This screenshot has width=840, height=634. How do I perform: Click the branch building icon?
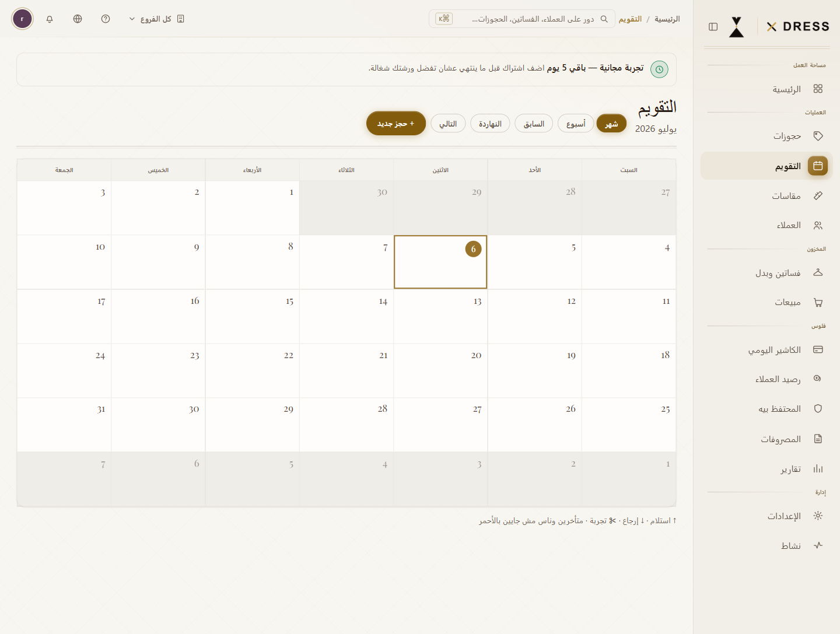coord(180,19)
